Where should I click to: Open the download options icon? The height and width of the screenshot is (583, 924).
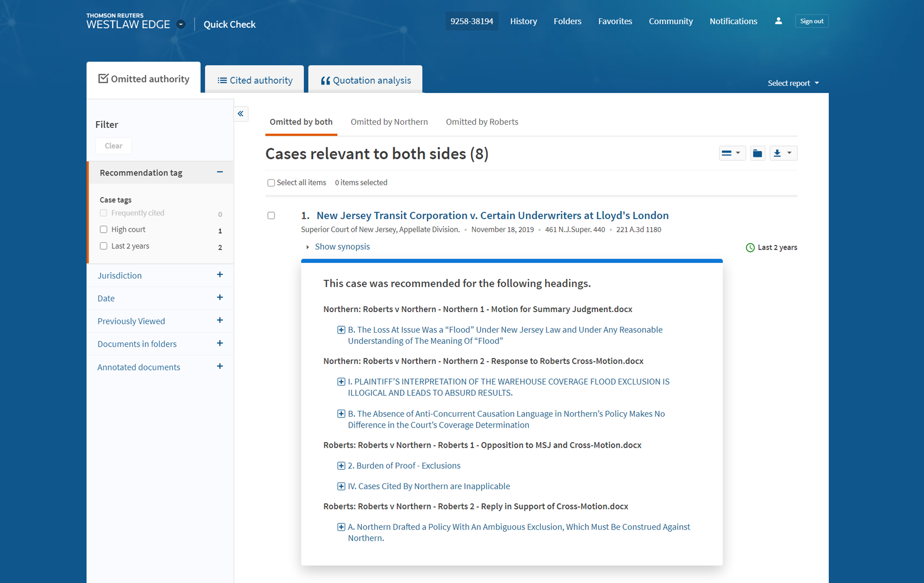pyautogui.click(x=782, y=153)
